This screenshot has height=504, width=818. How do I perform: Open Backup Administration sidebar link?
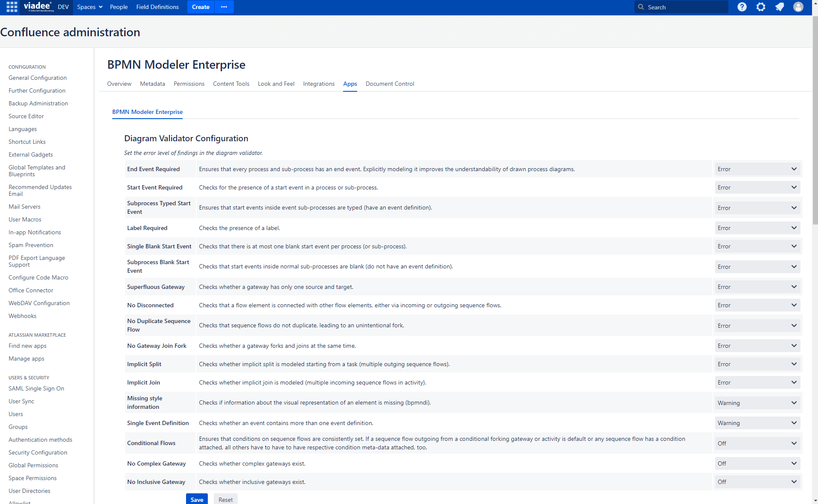pyautogui.click(x=38, y=103)
